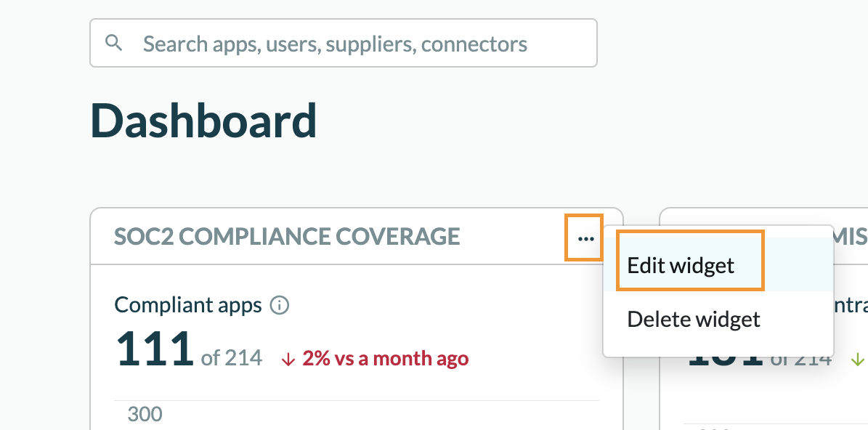Click the second widget's partly hidden metric label
868x430 pixels.
[x=850, y=305]
